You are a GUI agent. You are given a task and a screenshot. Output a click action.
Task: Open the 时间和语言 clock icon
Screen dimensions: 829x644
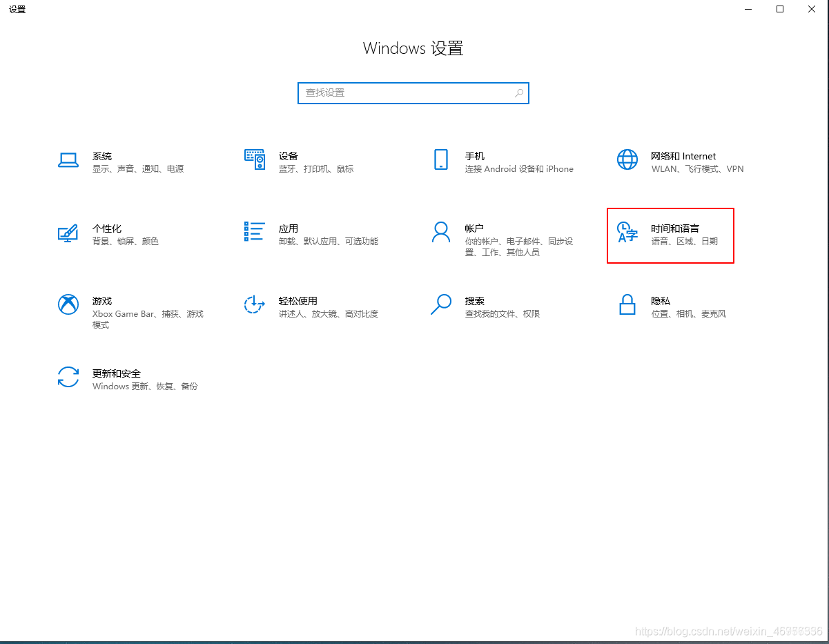point(627,233)
